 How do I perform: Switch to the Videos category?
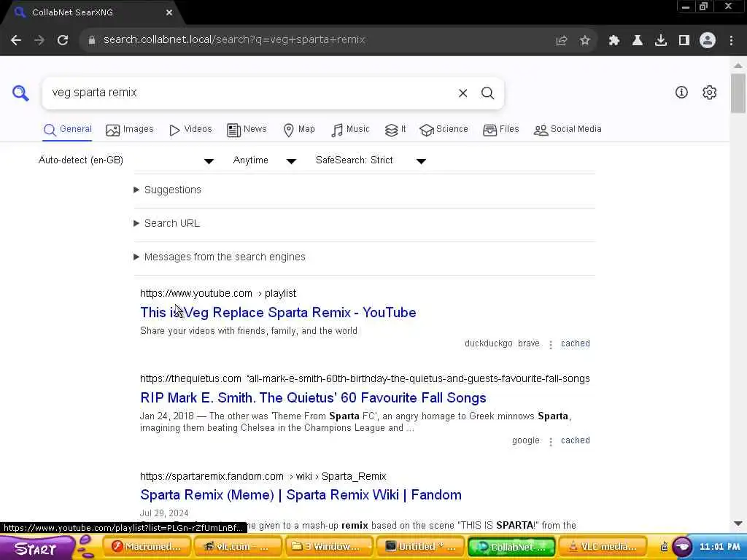[190, 130]
